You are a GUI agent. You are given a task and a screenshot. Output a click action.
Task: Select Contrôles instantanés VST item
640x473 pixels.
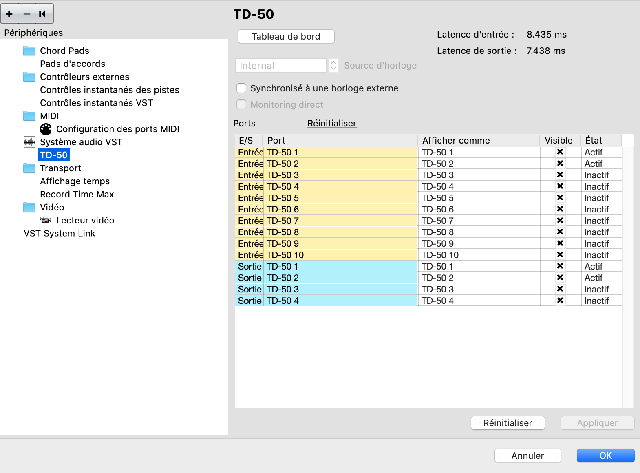[96, 103]
